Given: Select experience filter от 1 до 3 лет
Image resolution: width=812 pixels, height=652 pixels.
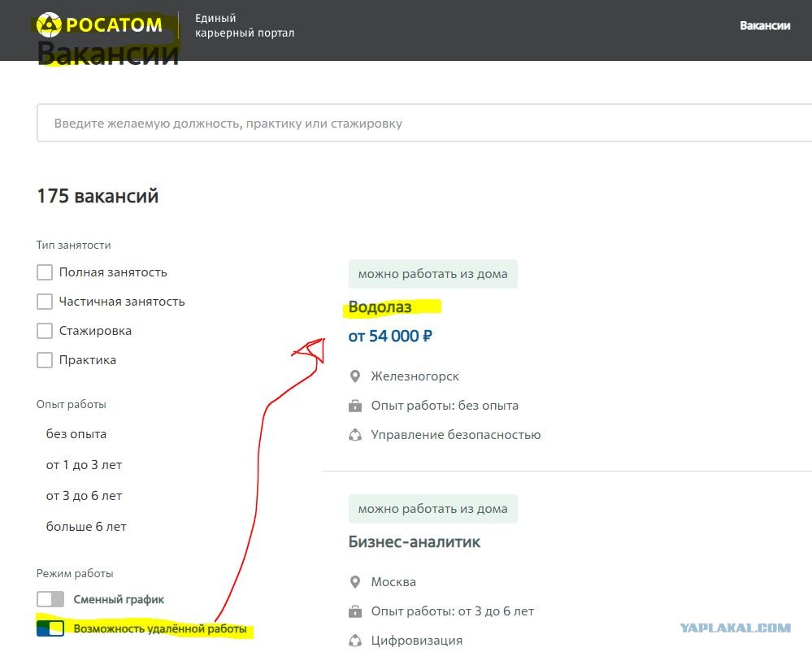Looking at the screenshot, I should 84,465.
